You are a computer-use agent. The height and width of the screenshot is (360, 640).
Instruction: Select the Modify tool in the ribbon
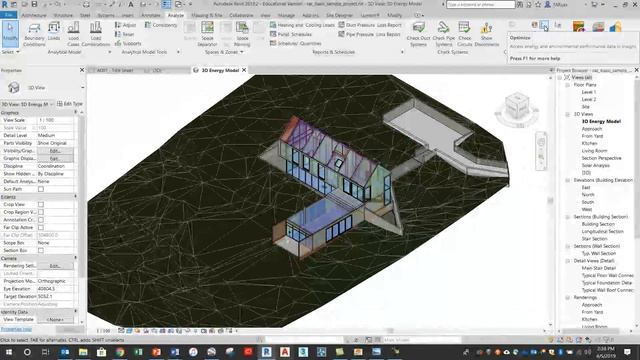[10, 33]
